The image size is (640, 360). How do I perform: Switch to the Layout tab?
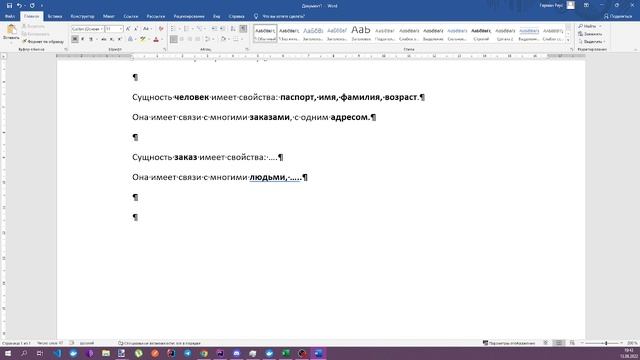tap(109, 16)
